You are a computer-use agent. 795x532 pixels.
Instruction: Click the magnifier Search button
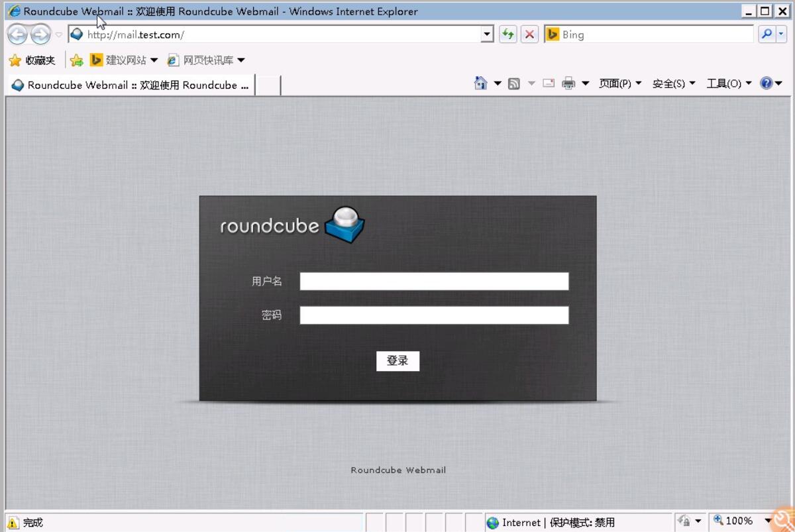pyautogui.click(x=767, y=34)
